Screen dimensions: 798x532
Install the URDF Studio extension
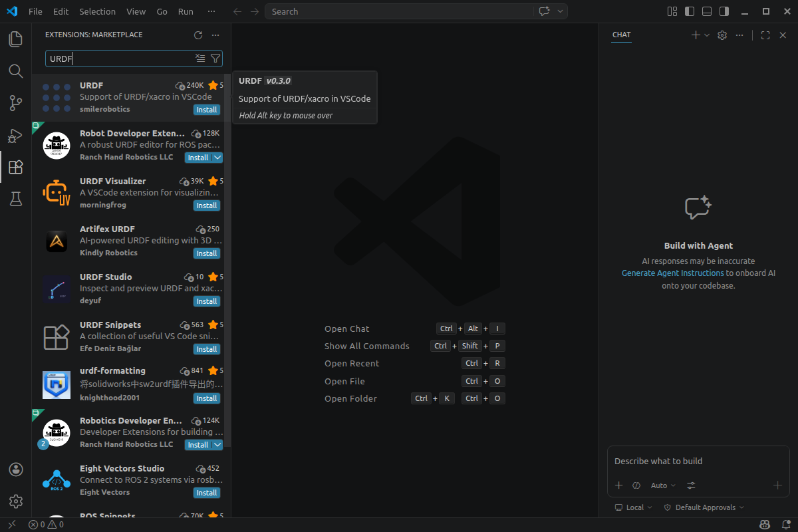[207, 301]
